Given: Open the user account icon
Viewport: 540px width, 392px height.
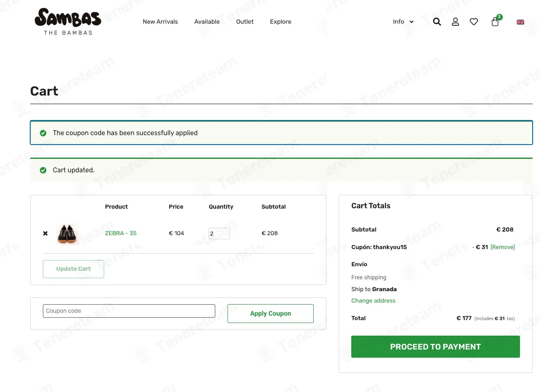Looking at the screenshot, I should [455, 22].
